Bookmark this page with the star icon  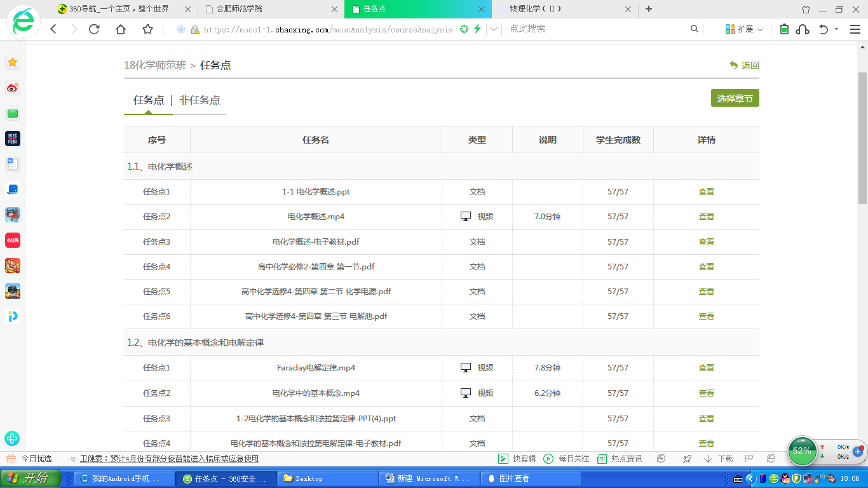tap(147, 29)
